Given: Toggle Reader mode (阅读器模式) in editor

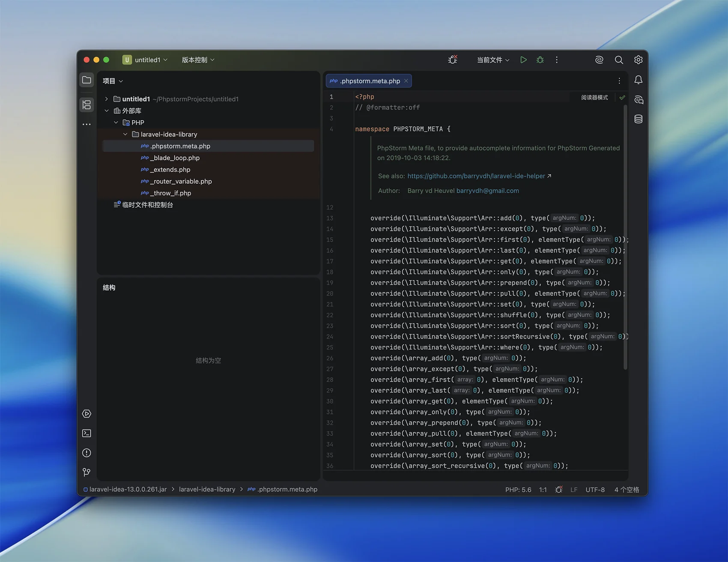Looking at the screenshot, I should (x=594, y=98).
